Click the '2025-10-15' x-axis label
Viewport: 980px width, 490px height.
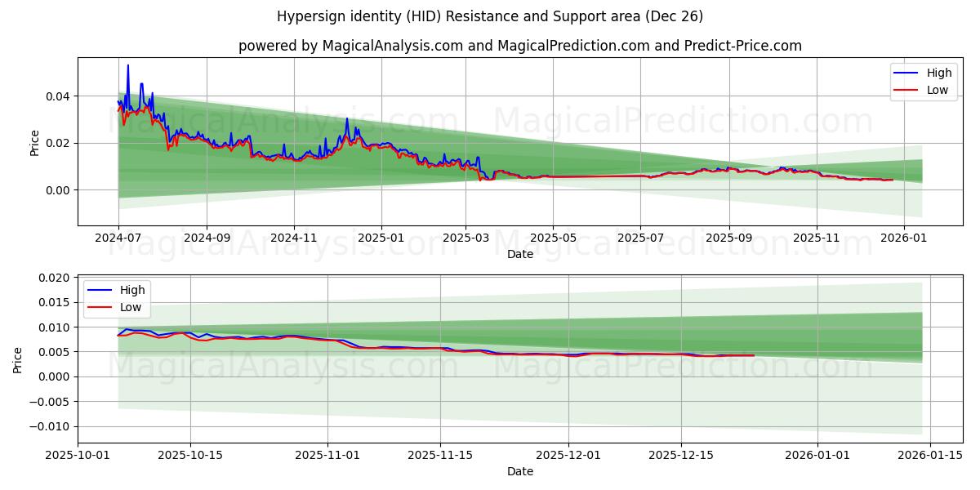[190, 456]
